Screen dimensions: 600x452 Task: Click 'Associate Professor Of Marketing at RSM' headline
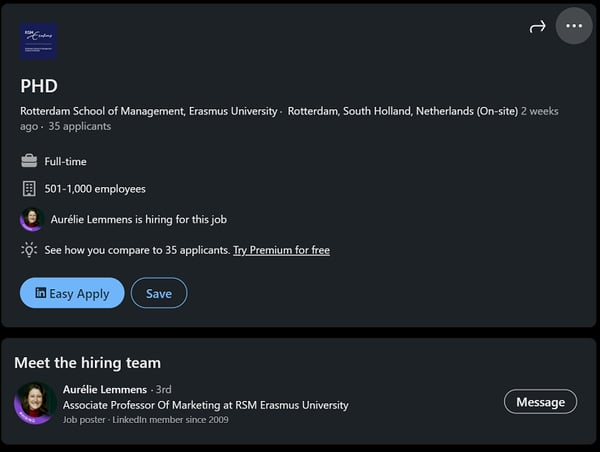(x=205, y=405)
